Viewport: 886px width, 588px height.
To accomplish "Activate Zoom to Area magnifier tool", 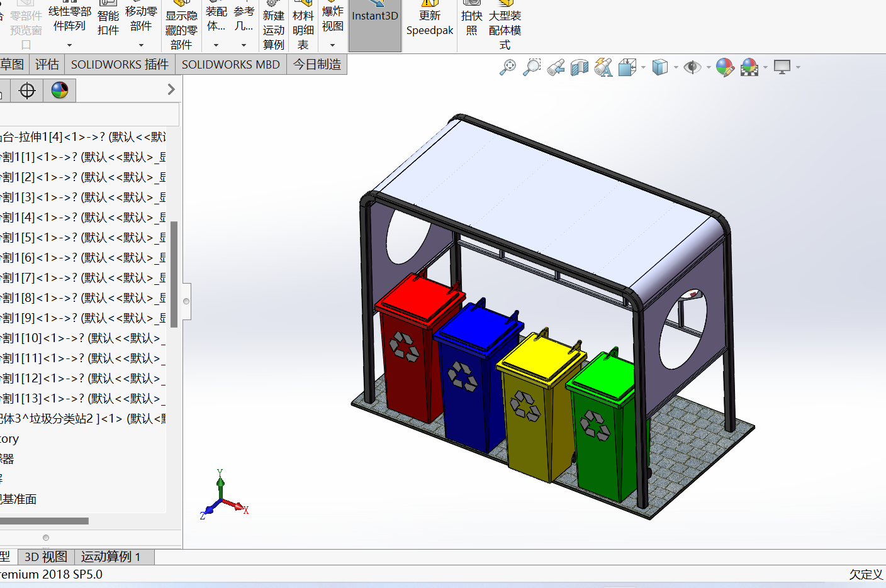I will (x=532, y=67).
